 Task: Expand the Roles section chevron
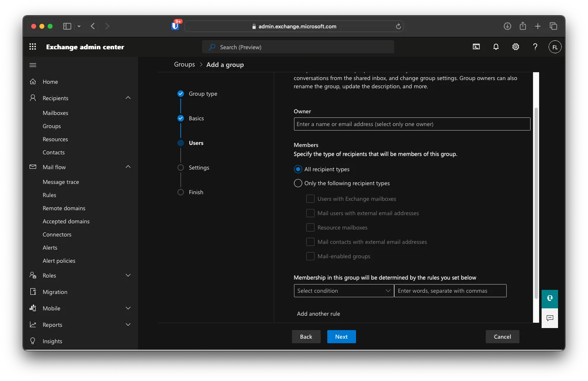point(128,275)
